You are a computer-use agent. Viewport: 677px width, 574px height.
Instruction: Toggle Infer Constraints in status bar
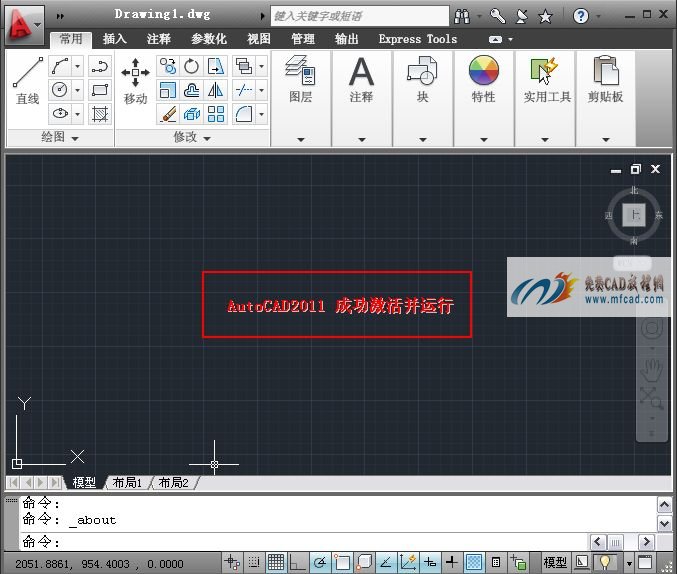pyautogui.click(x=232, y=562)
